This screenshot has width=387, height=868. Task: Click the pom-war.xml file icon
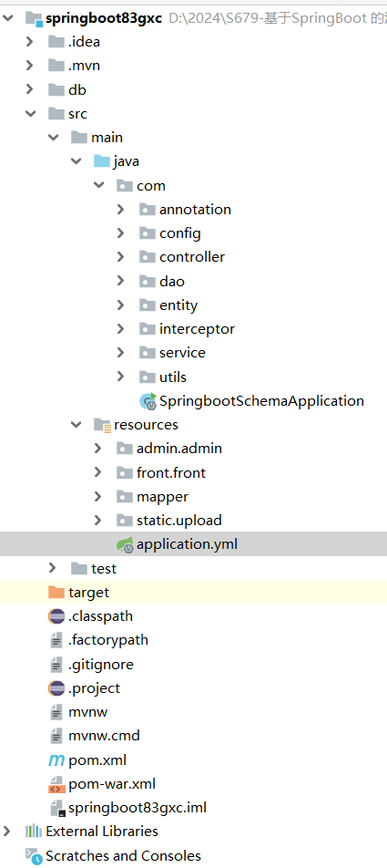click(x=57, y=784)
